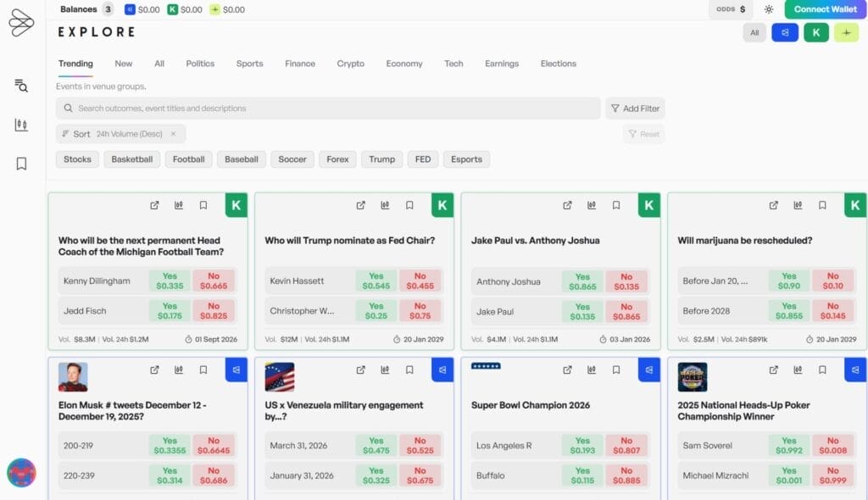868x500 pixels.
Task: Toggle the green K venue filter
Action: (815, 33)
